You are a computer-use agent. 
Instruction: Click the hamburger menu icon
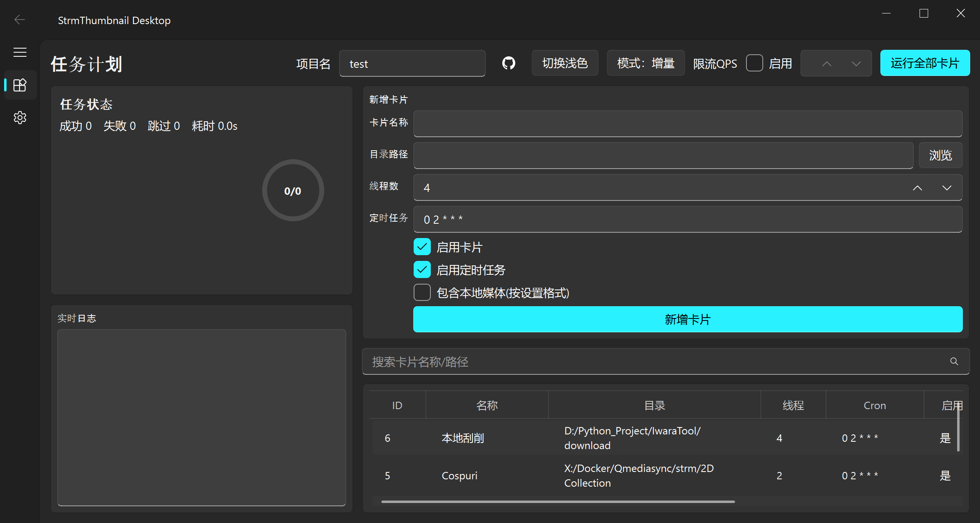tap(20, 52)
